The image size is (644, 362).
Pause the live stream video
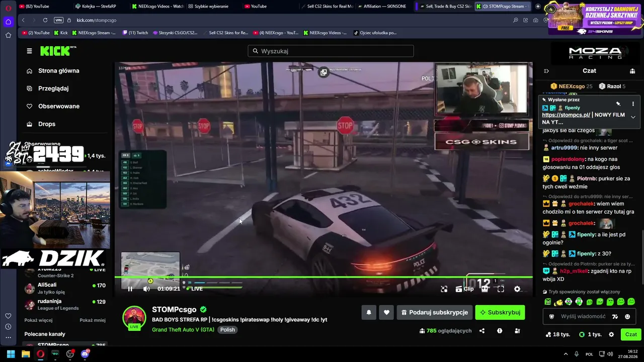pos(130,289)
